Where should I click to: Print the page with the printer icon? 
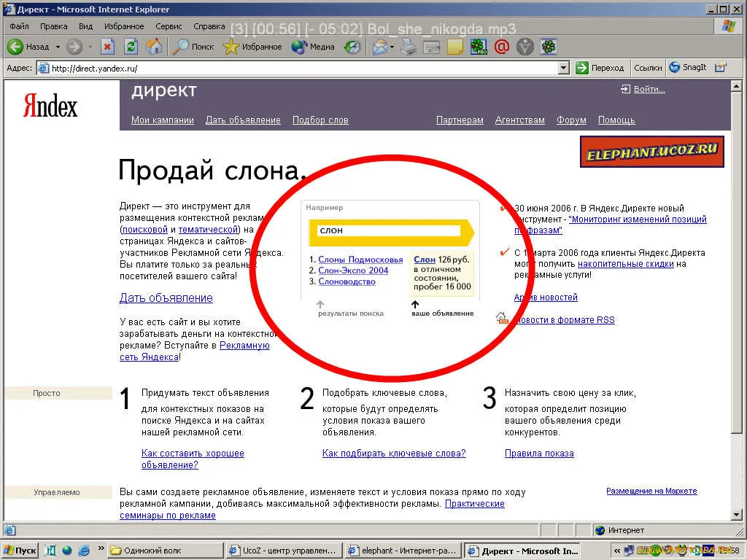(409, 47)
